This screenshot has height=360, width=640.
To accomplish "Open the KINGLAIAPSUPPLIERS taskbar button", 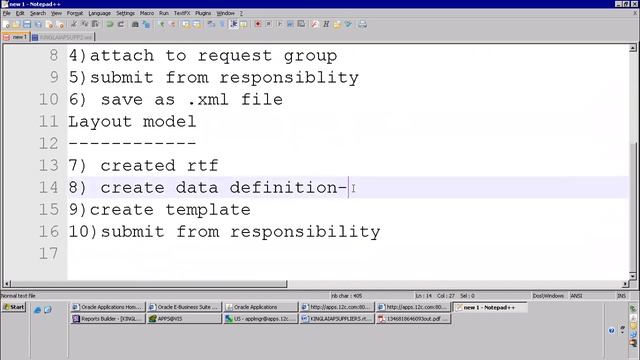I will [x=337, y=319].
